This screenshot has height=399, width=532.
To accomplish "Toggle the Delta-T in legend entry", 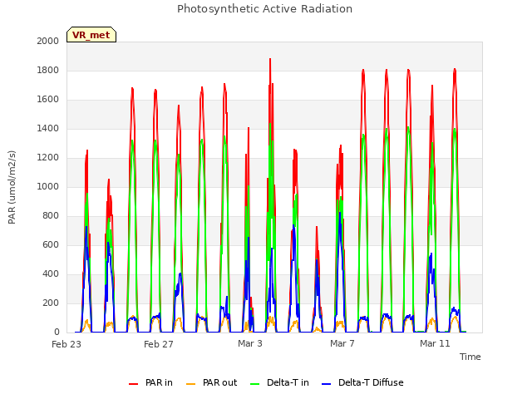I will [279, 382].
